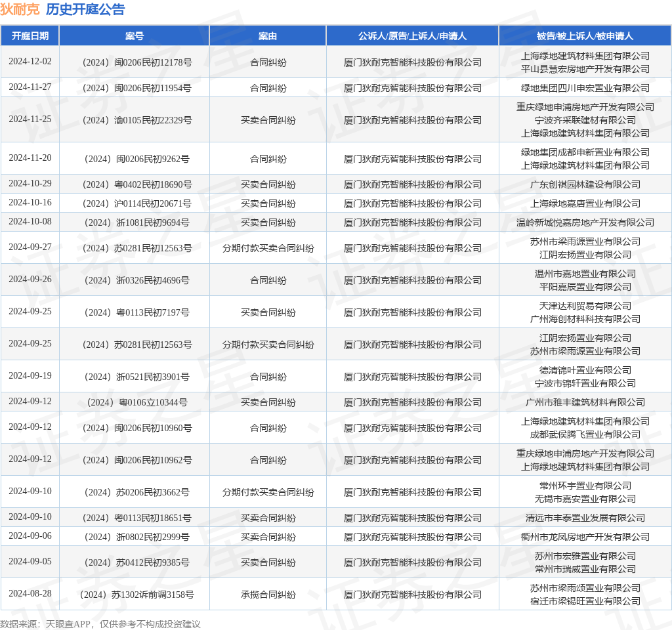This screenshot has height=630, width=672.
Task: Click date 2024-09-05
Action: click(30, 562)
